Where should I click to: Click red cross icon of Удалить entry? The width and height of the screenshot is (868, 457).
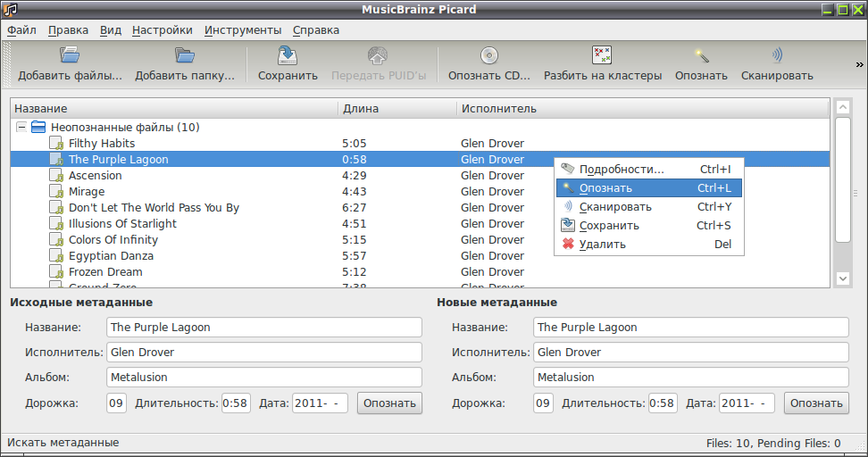567,244
